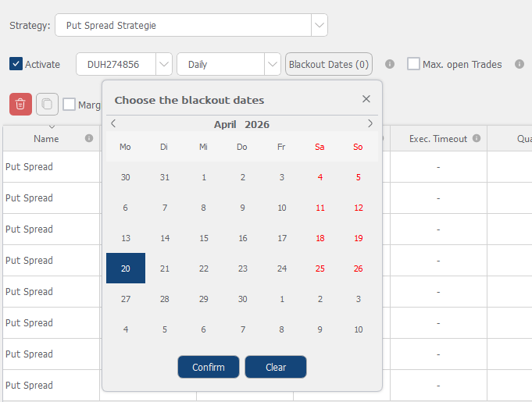Screen dimensions: 532x402
Task: Confirm the selected blackout dates
Action: (208, 367)
